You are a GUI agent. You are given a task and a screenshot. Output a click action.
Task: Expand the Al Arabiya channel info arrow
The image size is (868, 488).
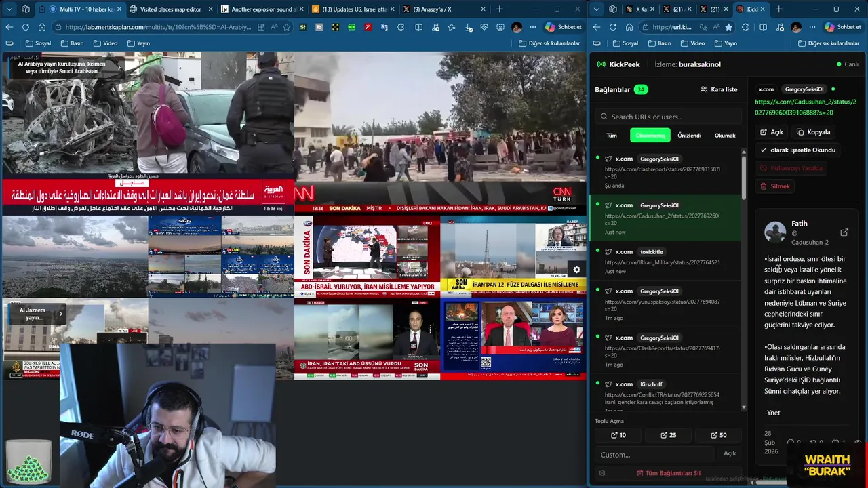click(x=119, y=68)
